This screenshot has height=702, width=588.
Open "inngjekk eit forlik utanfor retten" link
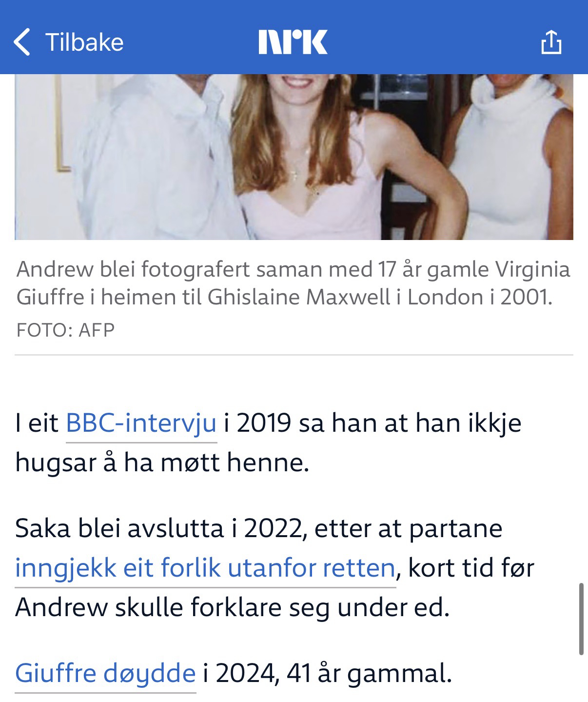(x=205, y=568)
